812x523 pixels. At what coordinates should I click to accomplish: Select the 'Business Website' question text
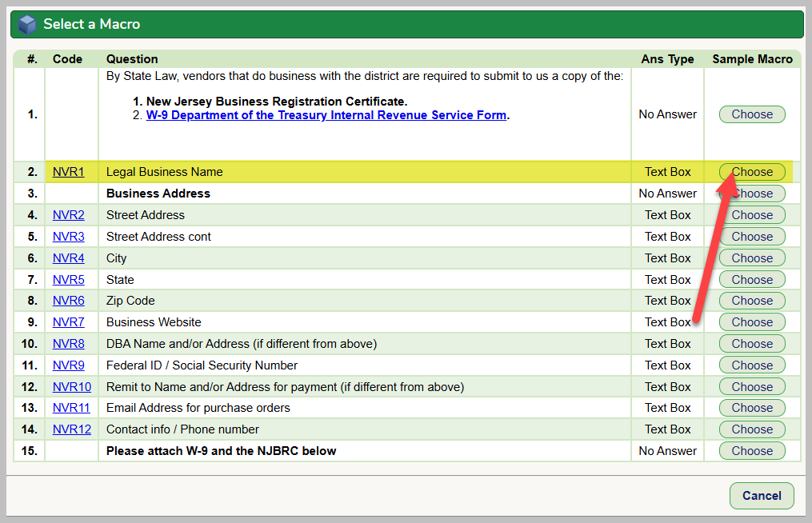click(x=154, y=322)
